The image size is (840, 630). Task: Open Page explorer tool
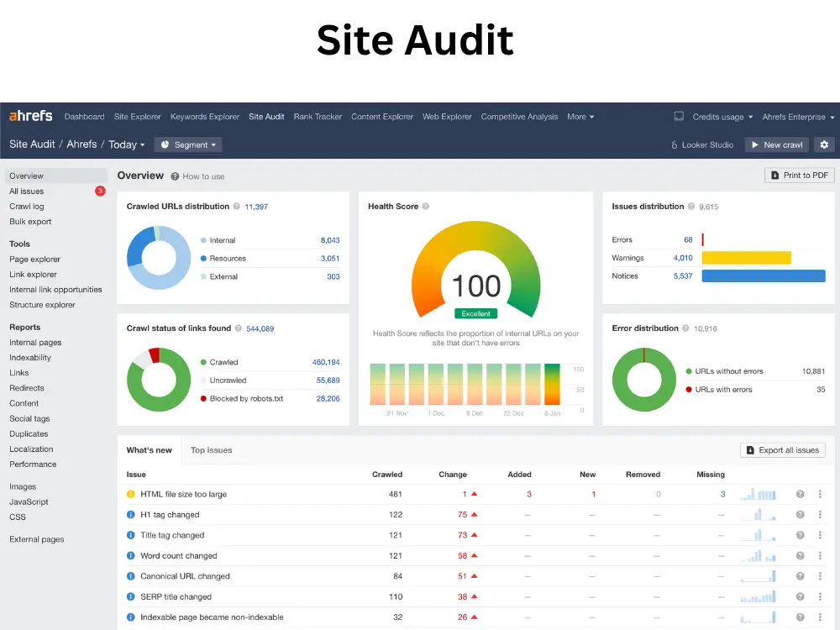[x=34, y=259]
